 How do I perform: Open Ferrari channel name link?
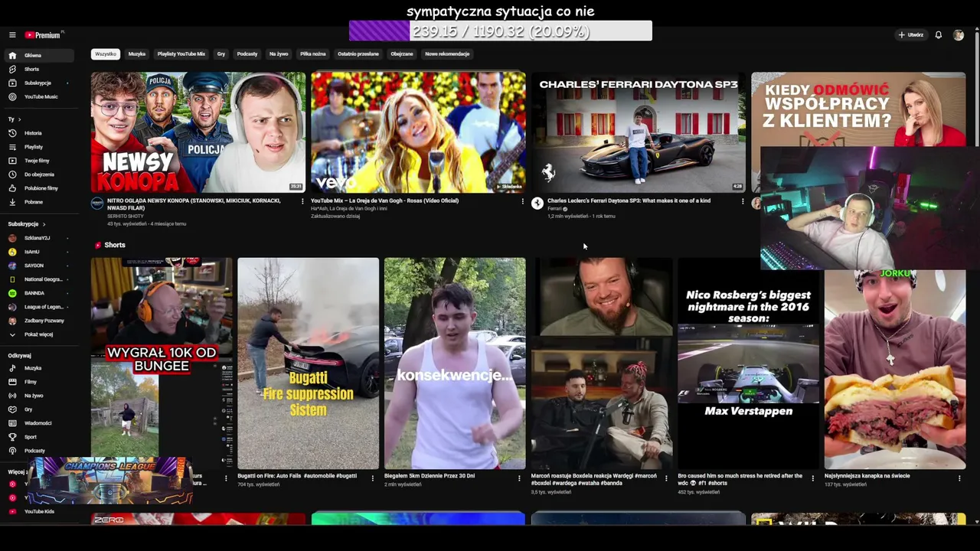point(555,209)
